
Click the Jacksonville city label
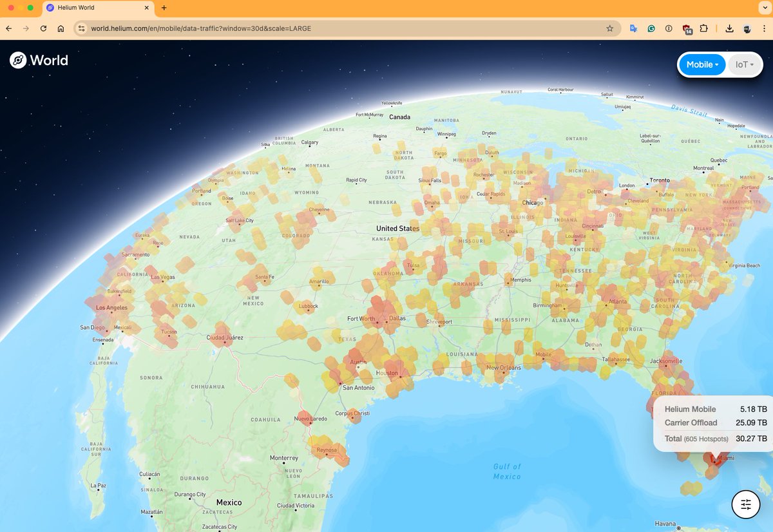(x=666, y=361)
